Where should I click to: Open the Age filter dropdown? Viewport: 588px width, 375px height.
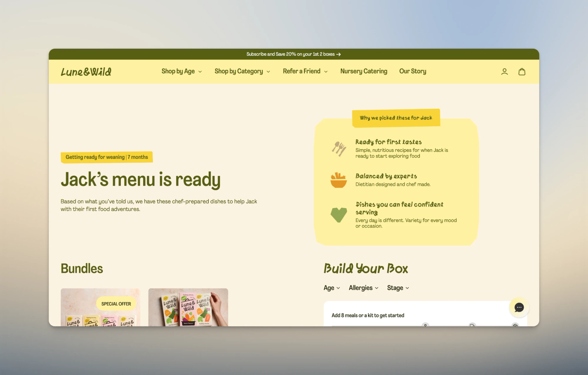point(332,288)
